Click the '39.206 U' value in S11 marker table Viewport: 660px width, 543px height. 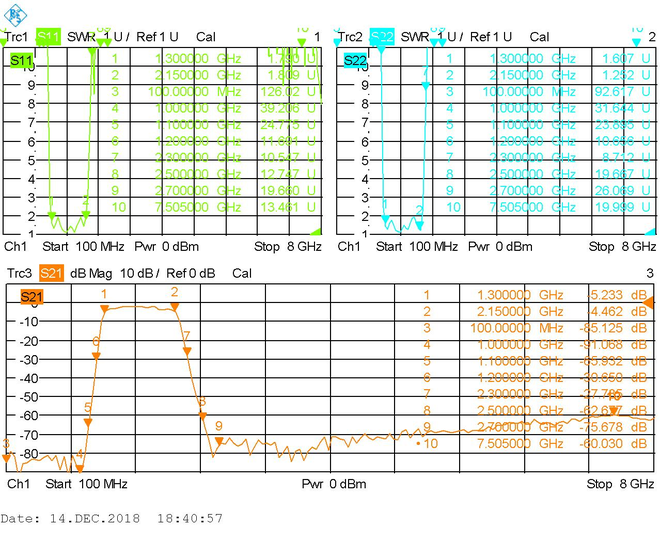click(288, 108)
